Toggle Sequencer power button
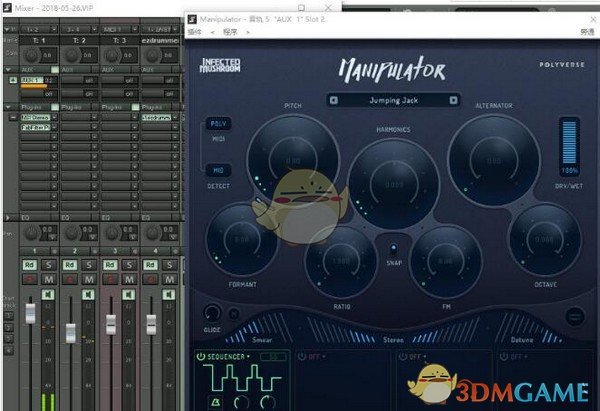The image size is (600, 411). [201, 357]
